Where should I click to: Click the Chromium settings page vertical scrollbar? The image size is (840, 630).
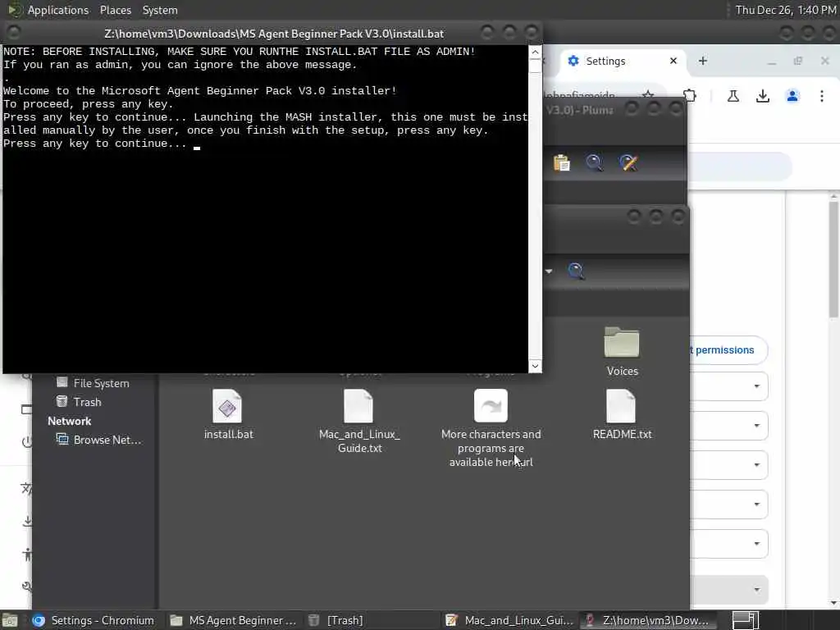click(x=833, y=260)
